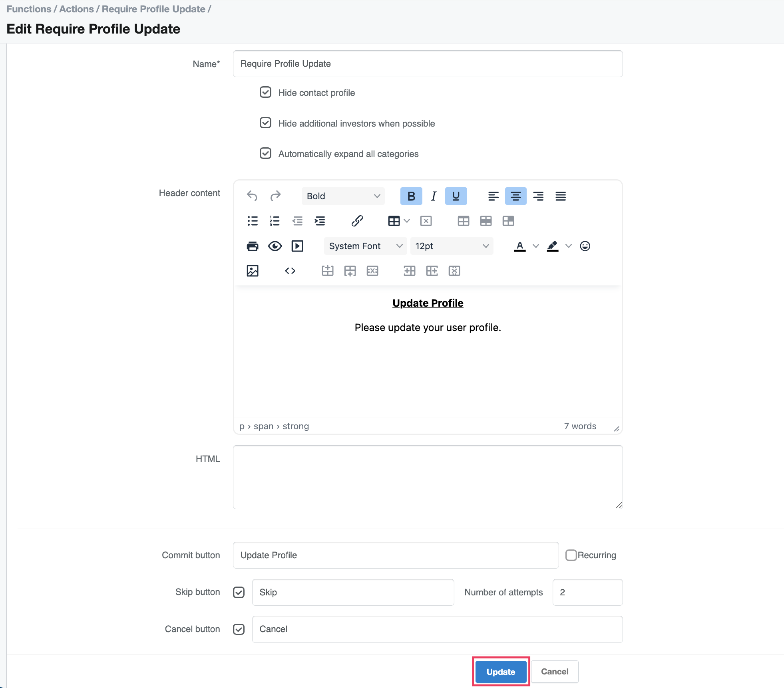Click the preview eye icon
Image resolution: width=784 pixels, height=688 pixels.
(275, 246)
